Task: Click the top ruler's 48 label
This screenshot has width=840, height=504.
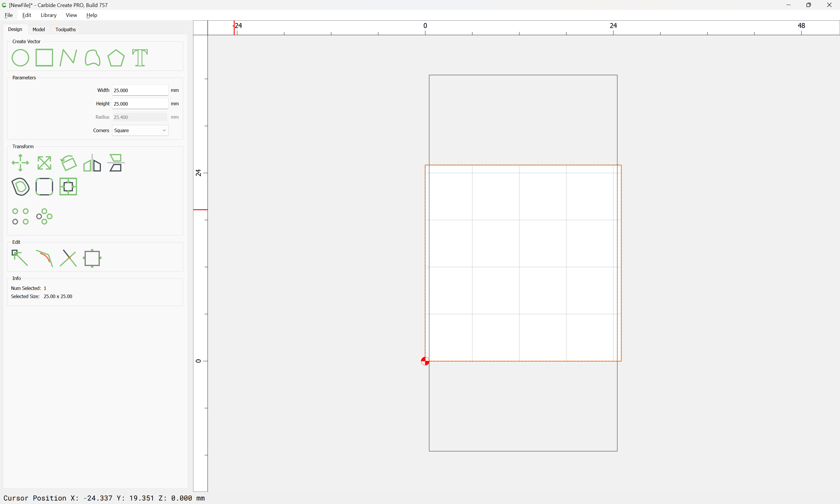Action: coord(801,25)
